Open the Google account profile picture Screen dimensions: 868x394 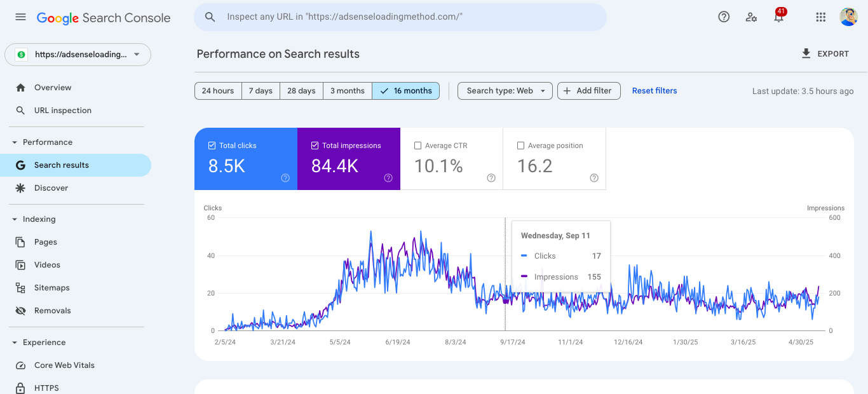click(x=849, y=17)
